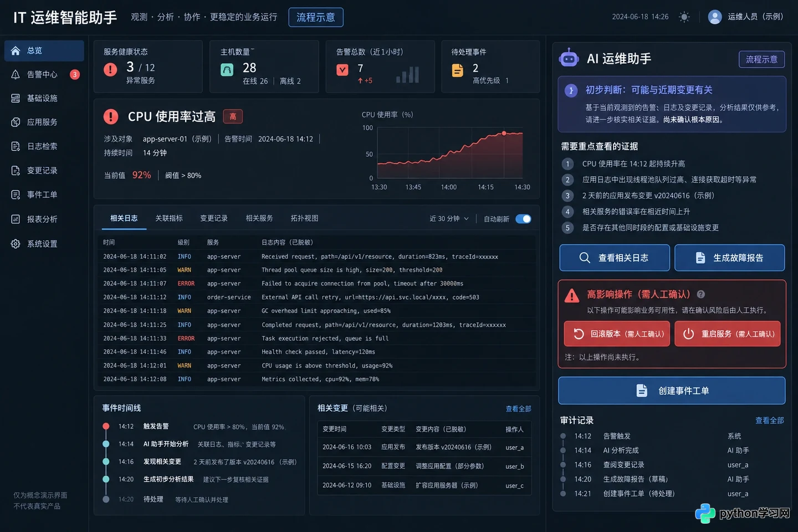Click the 基础设施 server icon

(16, 98)
